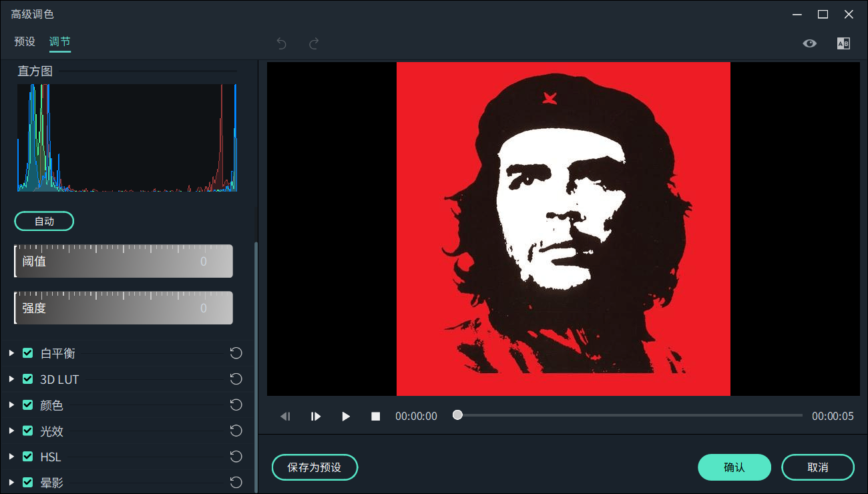Uncheck the 白平衡 checkbox
The image size is (868, 494).
(x=28, y=353)
